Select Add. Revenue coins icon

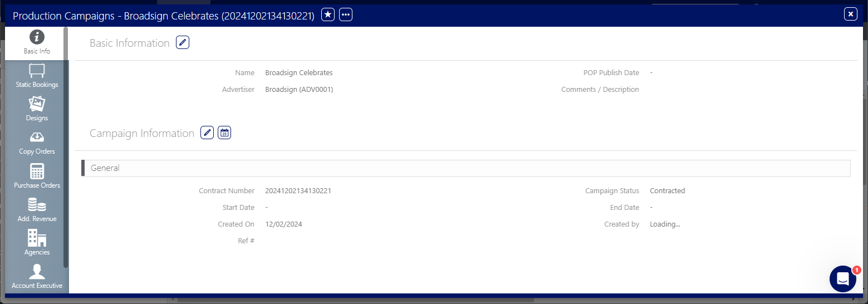click(x=37, y=205)
